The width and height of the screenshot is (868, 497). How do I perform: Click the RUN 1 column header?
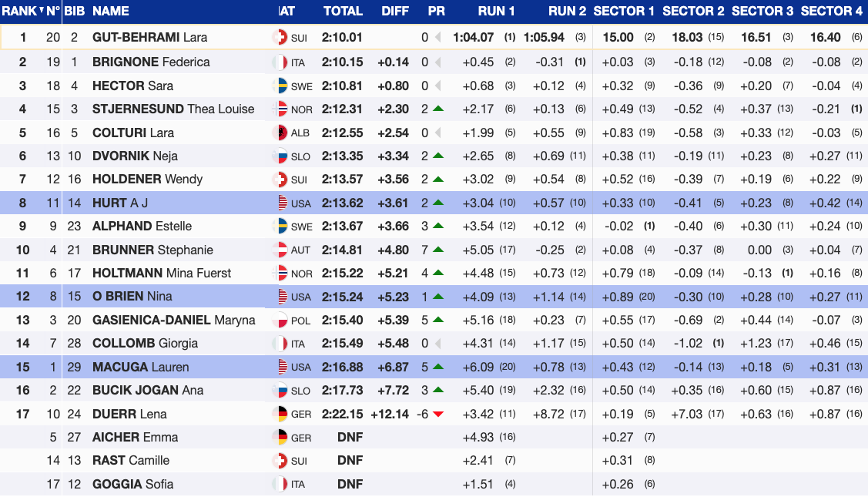(496, 11)
